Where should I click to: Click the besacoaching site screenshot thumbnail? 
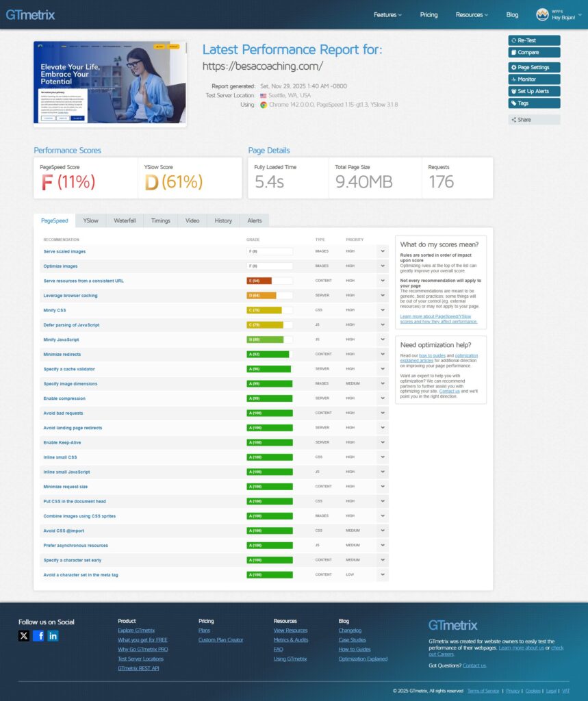(x=110, y=83)
